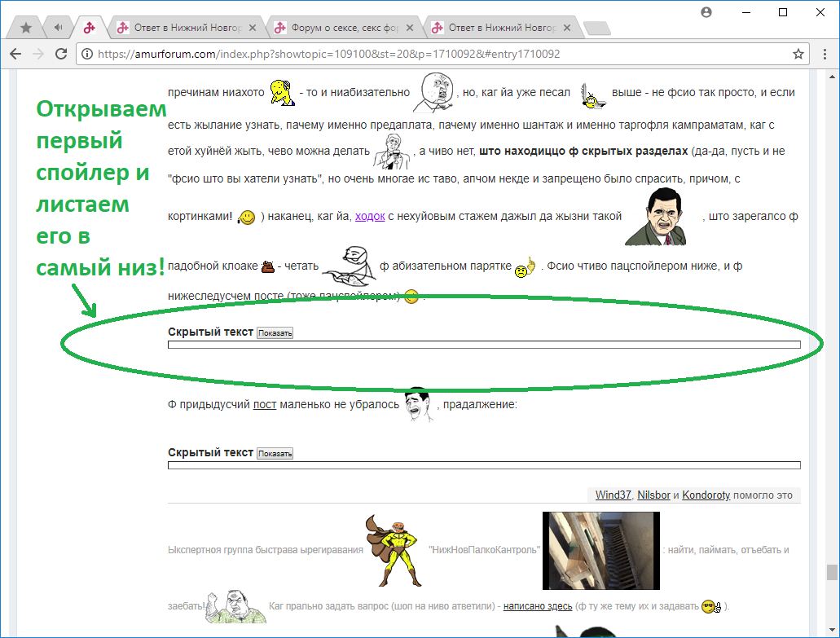View site information icon in address bar

(88, 55)
